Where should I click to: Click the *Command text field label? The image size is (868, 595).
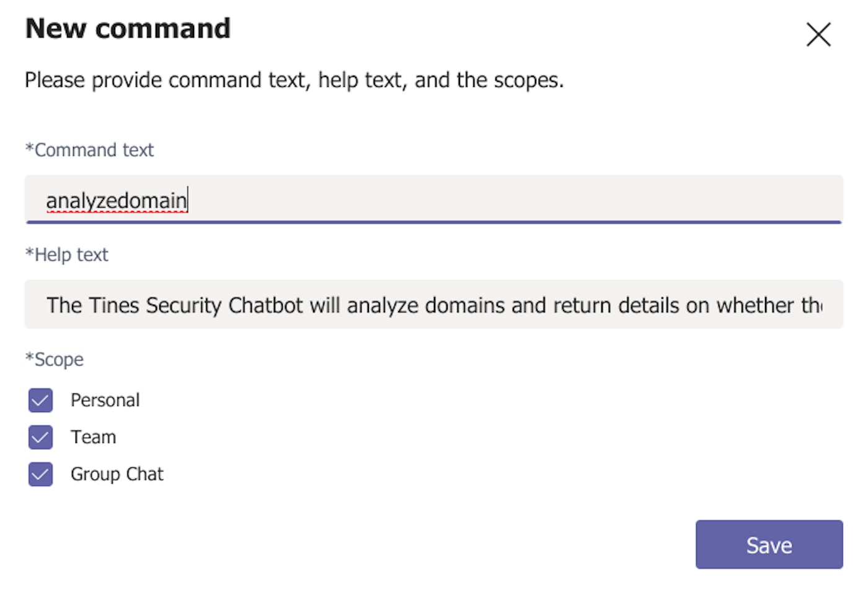[x=89, y=150]
